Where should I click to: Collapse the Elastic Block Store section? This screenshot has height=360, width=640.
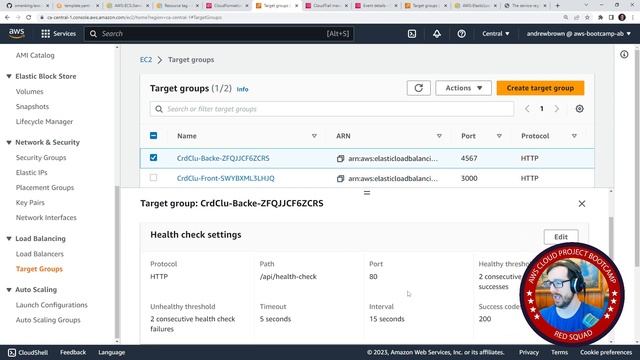pos(9,76)
